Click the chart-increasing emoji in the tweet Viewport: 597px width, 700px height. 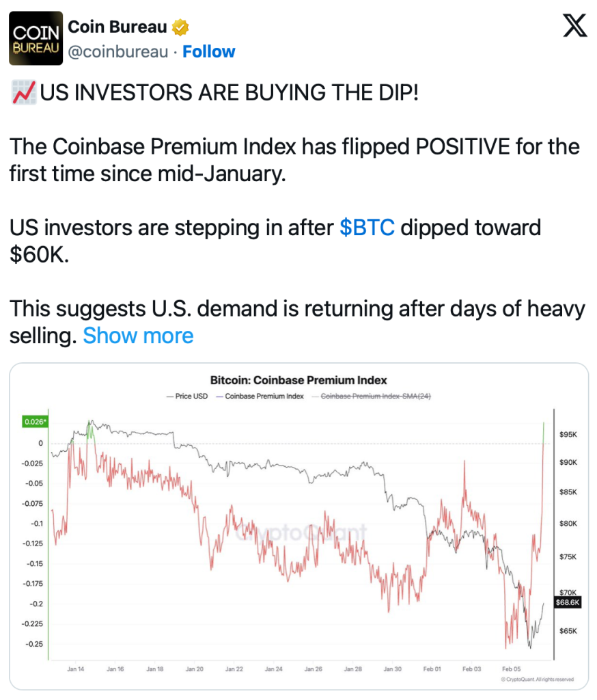click(x=24, y=92)
